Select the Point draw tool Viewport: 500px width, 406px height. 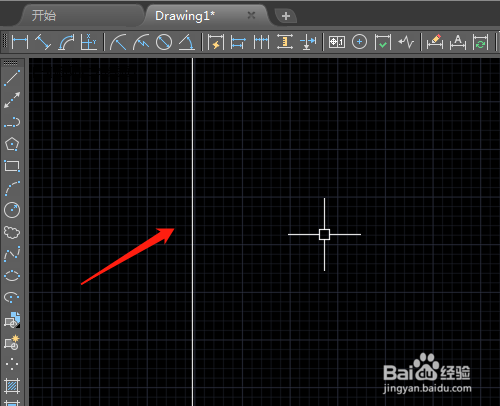tap(12, 364)
